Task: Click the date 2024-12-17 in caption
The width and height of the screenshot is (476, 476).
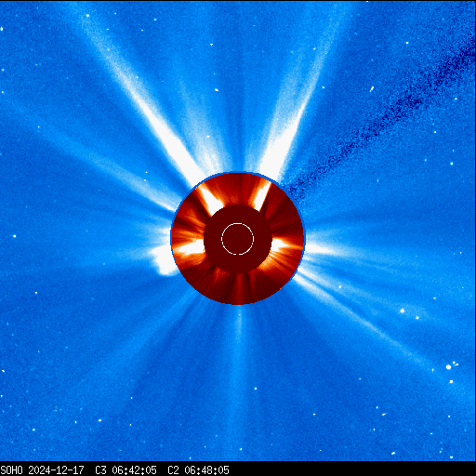Action: (x=56, y=470)
